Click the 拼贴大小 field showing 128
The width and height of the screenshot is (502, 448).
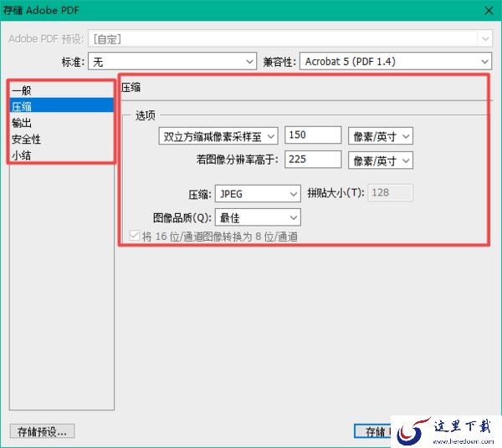click(x=390, y=192)
